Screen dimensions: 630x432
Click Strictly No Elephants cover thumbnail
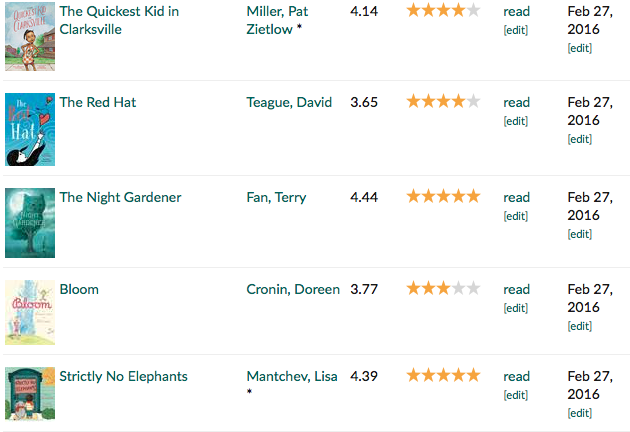[30, 393]
